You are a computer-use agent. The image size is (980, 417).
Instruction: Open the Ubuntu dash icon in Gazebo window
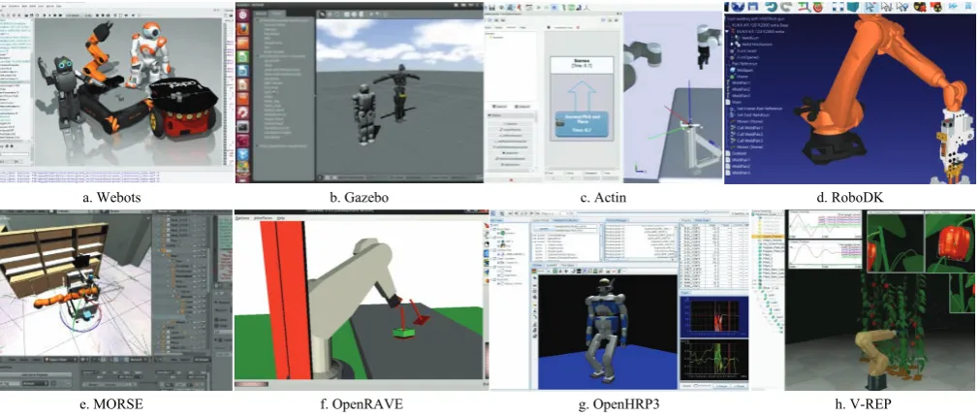click(x=242, y=15)
